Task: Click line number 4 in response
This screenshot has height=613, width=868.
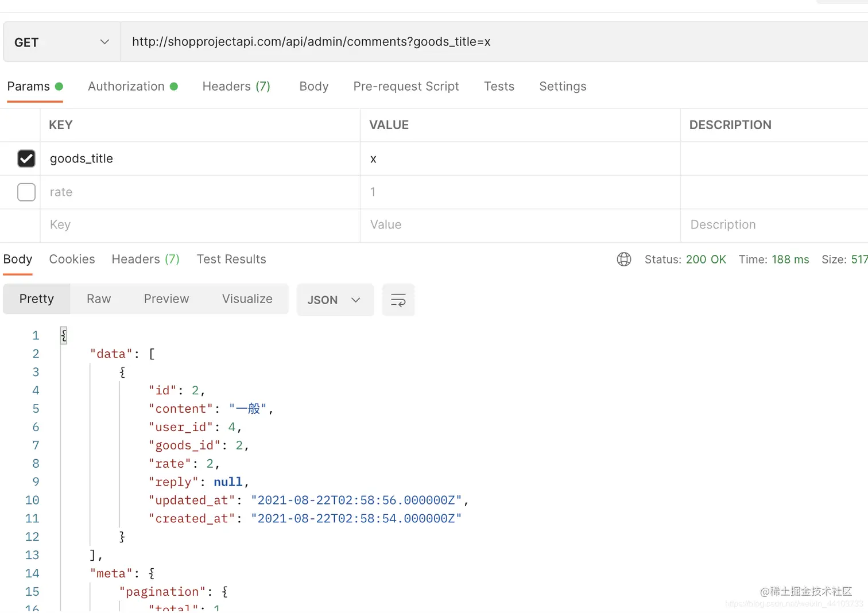Action: coord(36,391)
